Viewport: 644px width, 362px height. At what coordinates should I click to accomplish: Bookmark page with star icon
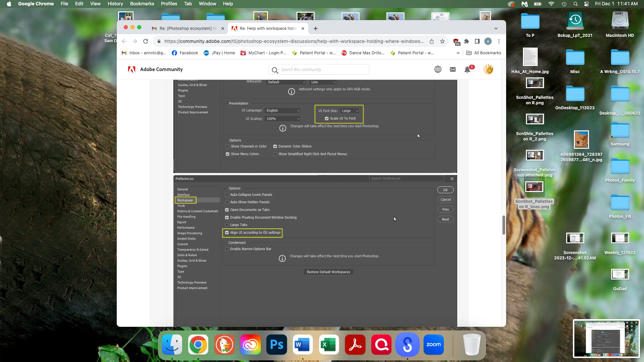442,41
